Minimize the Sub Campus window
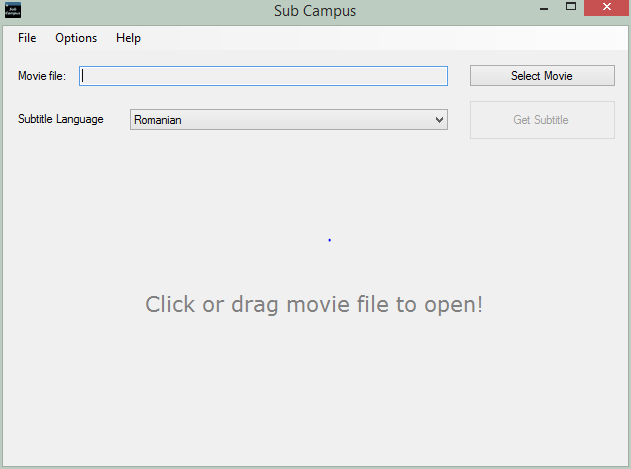631x469 pixels. pos(543,8)
